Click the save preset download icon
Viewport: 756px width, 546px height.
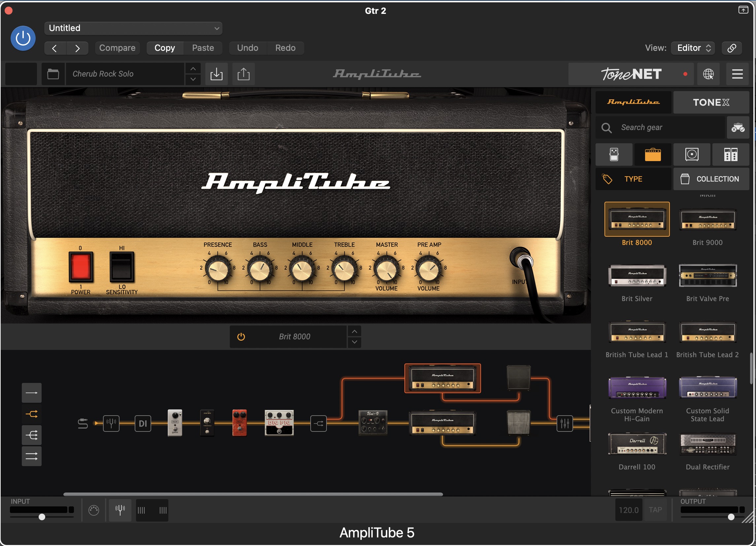click(216, 74)
